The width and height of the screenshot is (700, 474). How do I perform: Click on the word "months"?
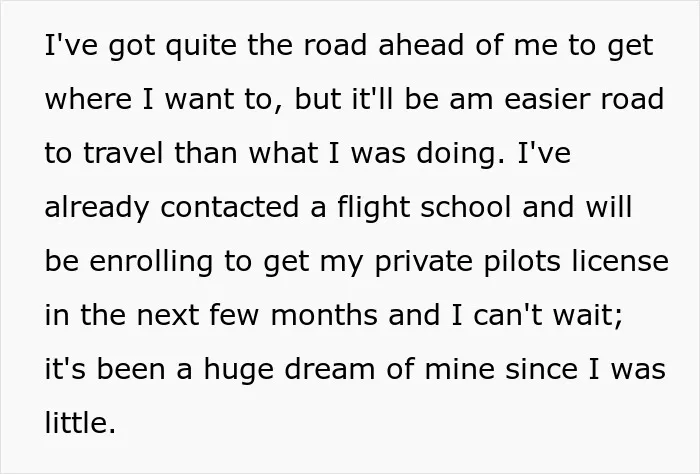[x=324, y=315]
